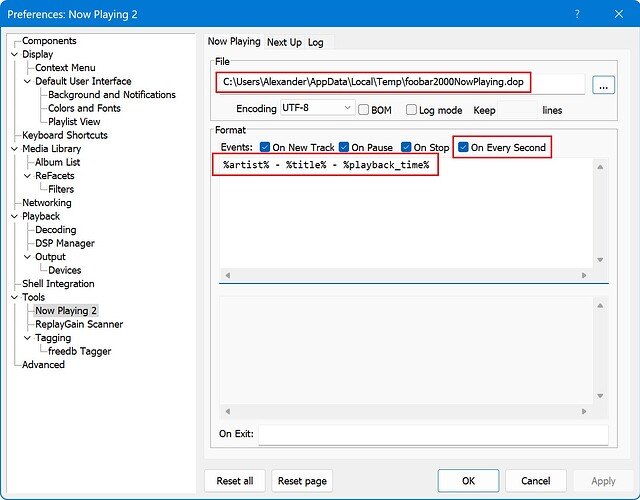The width and height of the screenshot is (640, 500).
Task: Close the Preferences dialog window
Action: (x=619, y=14)
